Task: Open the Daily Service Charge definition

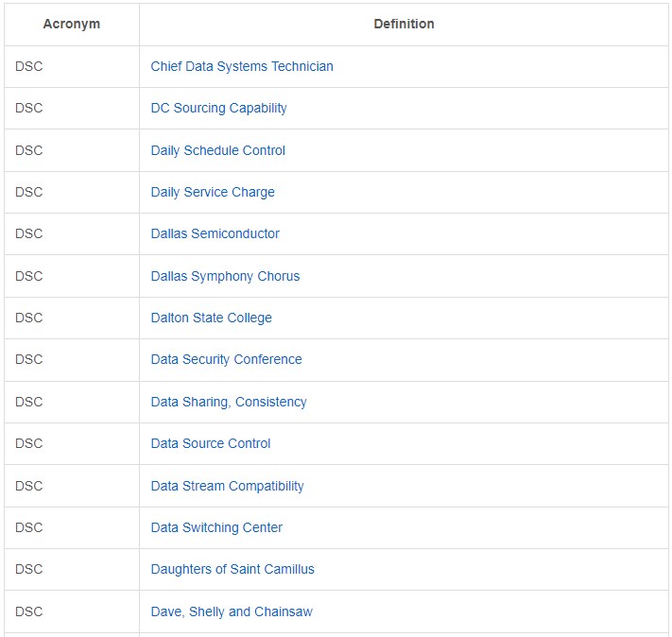Action: 213,192
